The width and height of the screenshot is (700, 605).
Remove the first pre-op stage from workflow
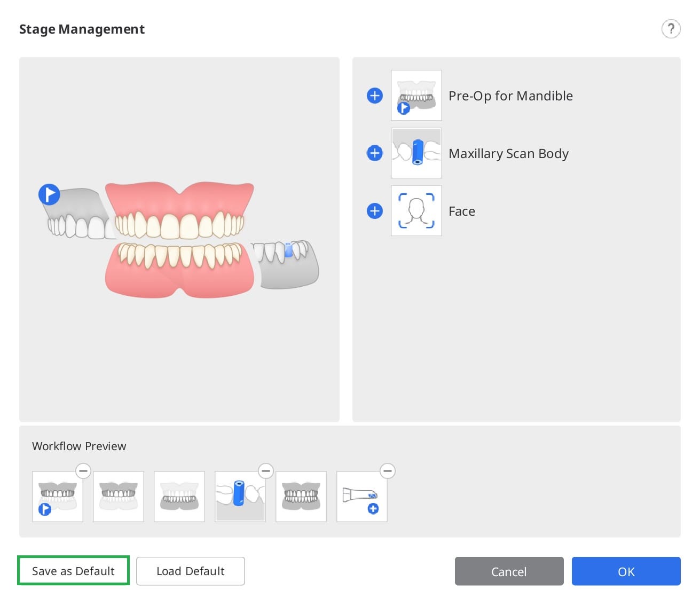point(83,471)
